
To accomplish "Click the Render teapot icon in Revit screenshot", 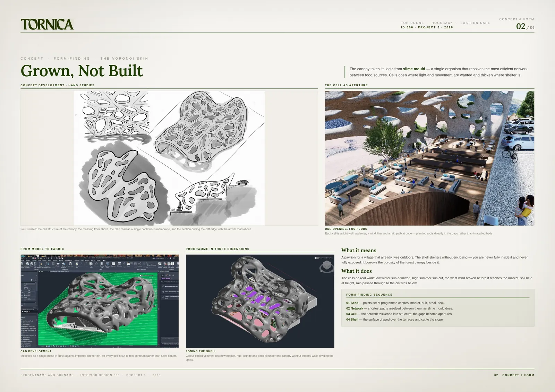I will (x=58, y=264).
